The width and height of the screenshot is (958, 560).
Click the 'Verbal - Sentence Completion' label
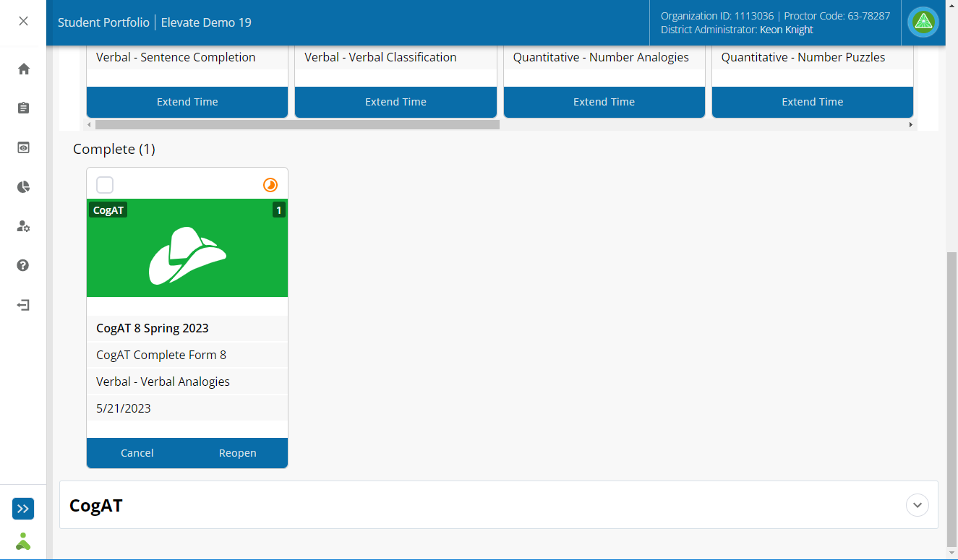pos(176,57)
